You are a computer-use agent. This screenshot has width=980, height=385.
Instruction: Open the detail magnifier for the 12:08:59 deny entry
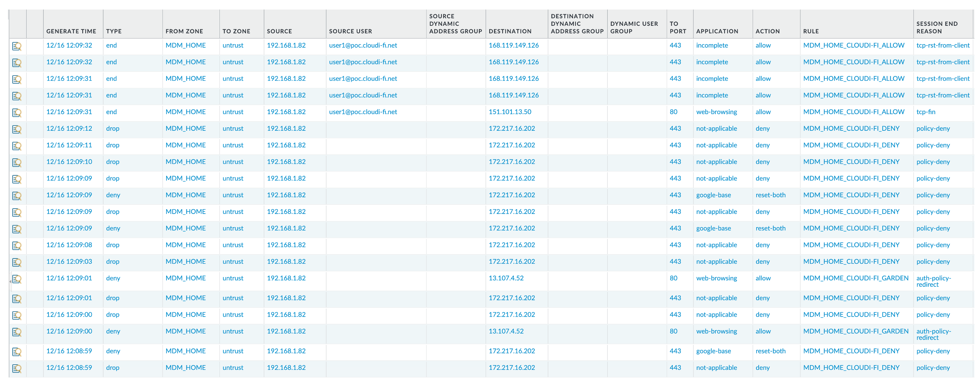tap(17, 352)
